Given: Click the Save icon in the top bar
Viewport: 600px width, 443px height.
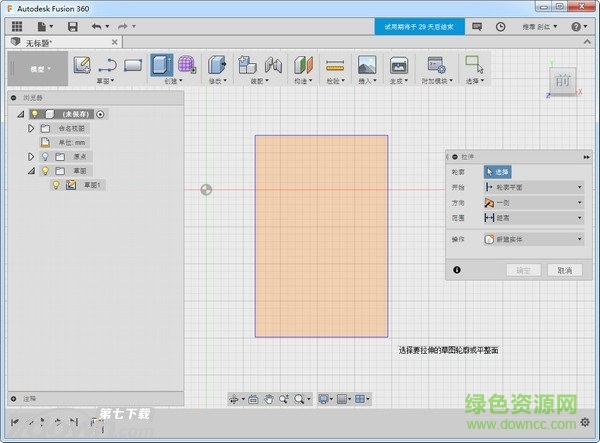Looking at the screenshot, I should click(72, 25).
